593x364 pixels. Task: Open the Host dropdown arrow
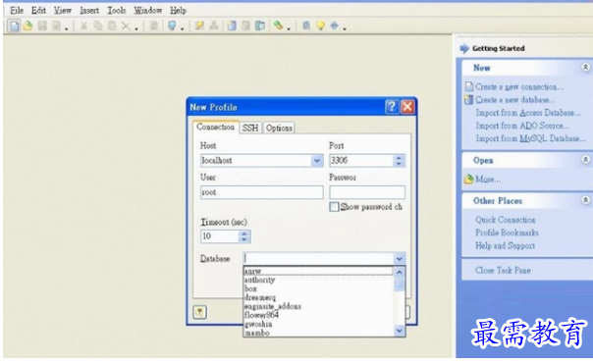tap(317, 161)
